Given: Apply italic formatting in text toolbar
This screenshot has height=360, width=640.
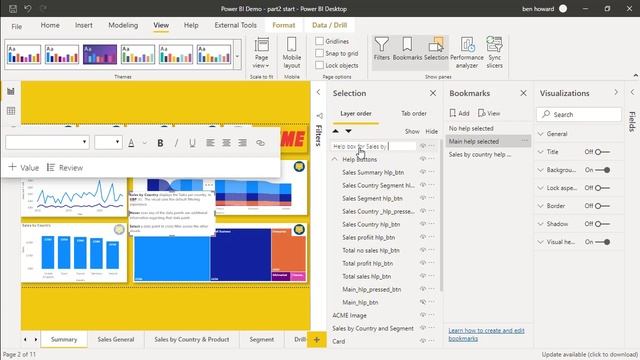Looking at the screenshot, I should point(176,143).
